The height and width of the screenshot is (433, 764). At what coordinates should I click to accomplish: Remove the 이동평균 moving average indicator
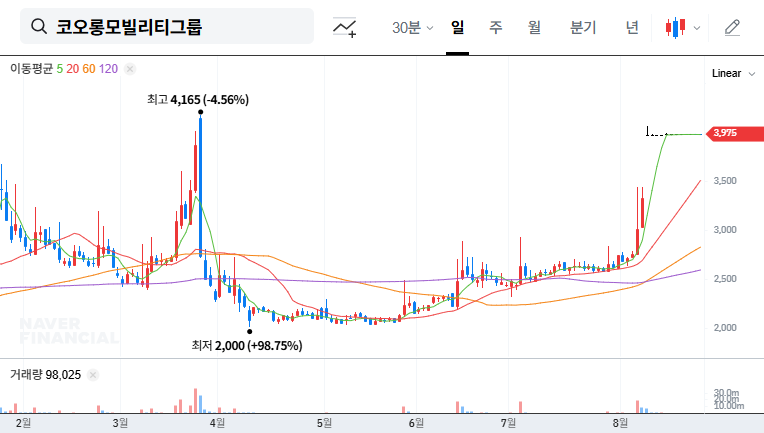[x=130, y=69]
